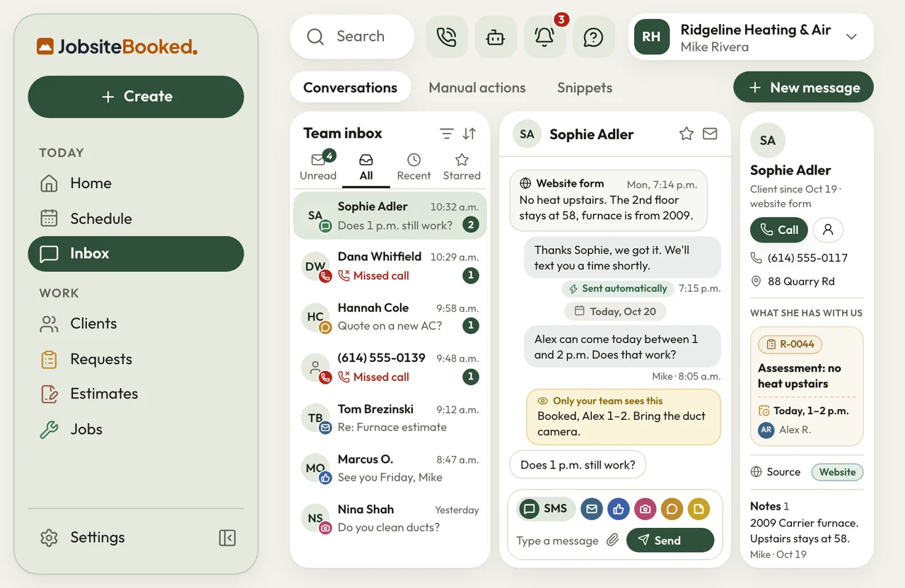Viewport: 905px width, 588px height.
Task: Click the search magnifier icon
Action: [x=315, y=37]
